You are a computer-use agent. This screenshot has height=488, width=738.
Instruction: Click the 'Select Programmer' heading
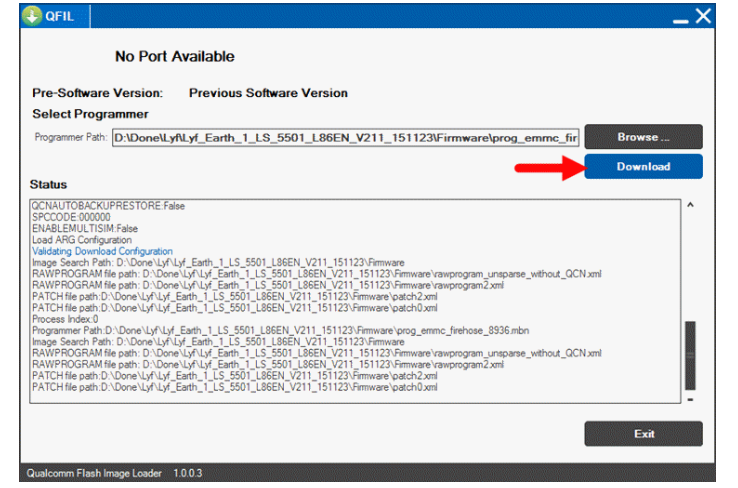tap(90, 114)
